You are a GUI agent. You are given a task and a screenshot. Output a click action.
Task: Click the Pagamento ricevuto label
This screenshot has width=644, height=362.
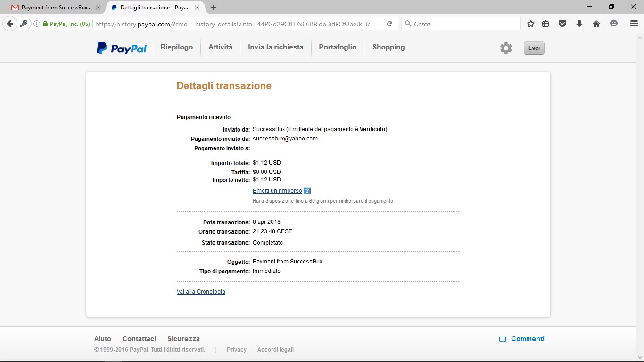[204, 117]
